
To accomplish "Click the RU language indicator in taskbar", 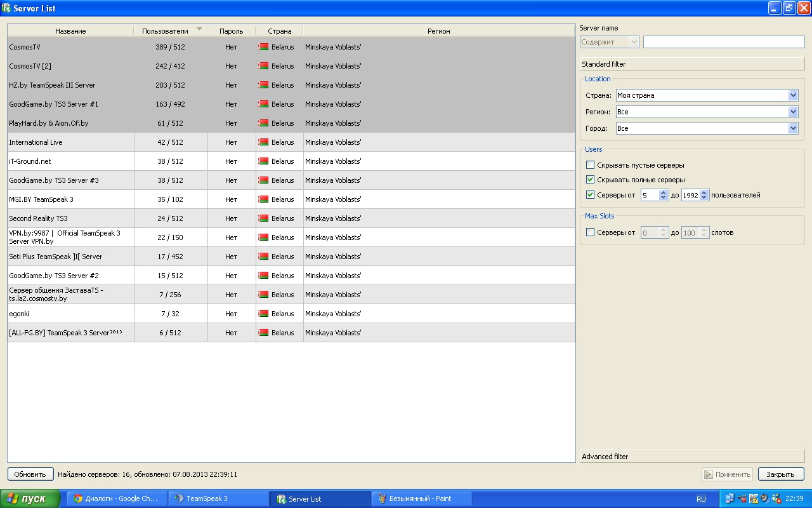I will (701, 499).
